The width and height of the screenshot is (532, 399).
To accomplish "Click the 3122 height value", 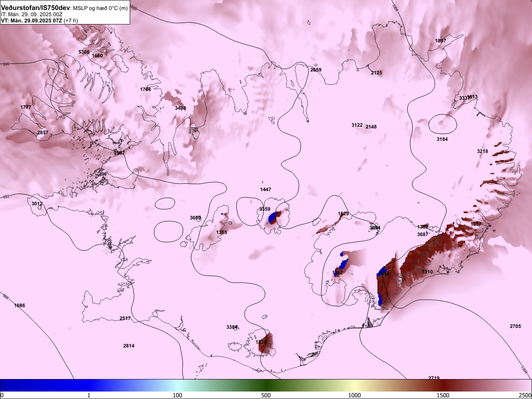I will [x=357, y=125].
